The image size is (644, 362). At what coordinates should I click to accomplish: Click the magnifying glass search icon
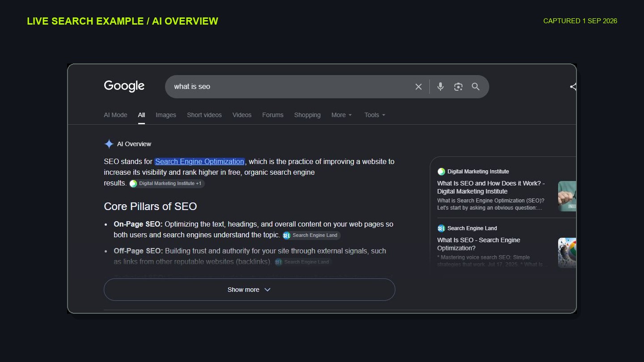click(475, 87)
